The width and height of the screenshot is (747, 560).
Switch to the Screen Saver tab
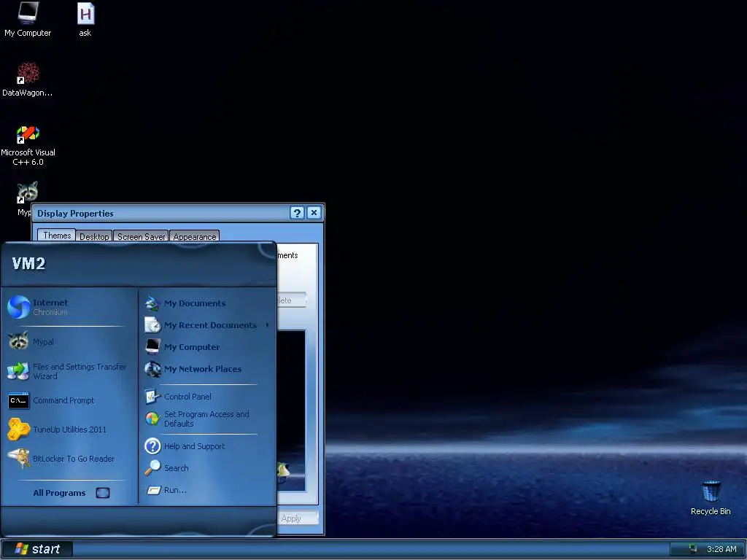(x=141, y=237)
